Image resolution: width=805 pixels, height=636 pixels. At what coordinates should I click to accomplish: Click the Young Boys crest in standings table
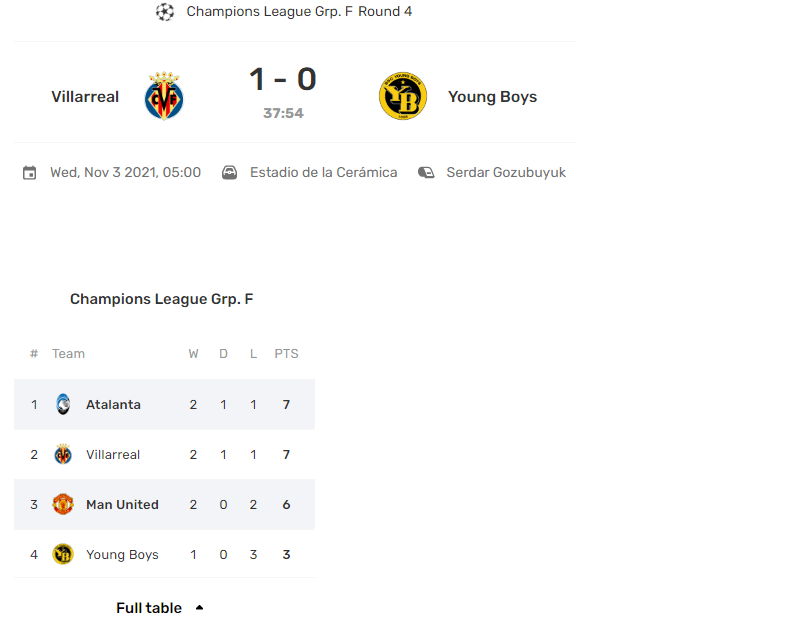[x=63, y=555]
